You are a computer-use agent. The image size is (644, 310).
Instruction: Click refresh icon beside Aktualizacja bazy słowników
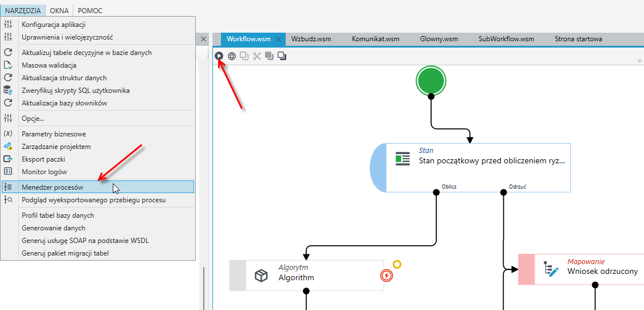(x=8, y=103)
